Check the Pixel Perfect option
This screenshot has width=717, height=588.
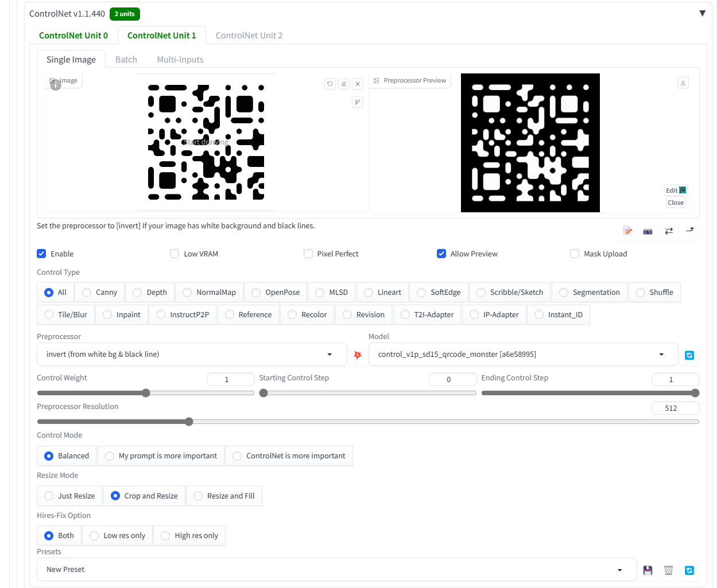click(x=308, y=254)
